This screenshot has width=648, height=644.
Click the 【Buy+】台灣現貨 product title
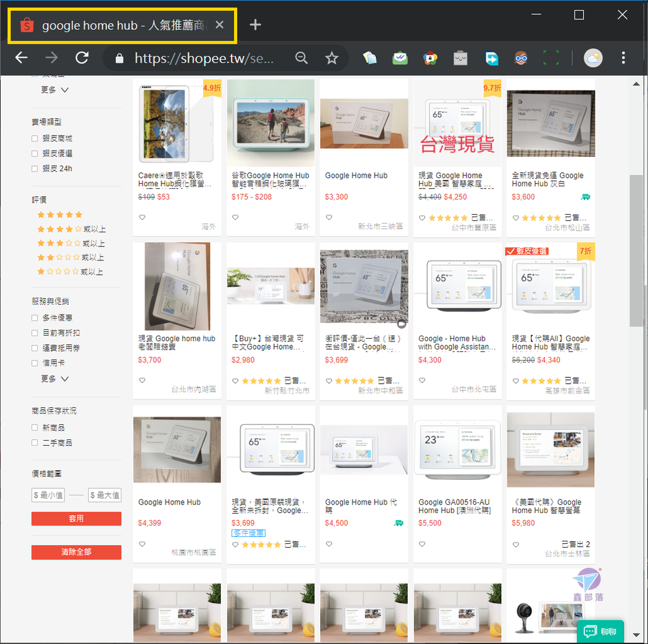(268, 343)
